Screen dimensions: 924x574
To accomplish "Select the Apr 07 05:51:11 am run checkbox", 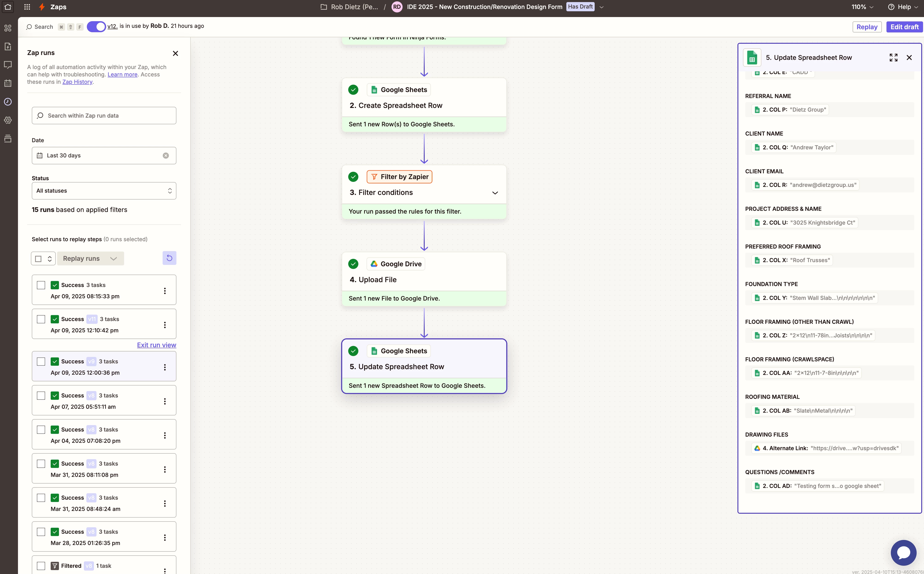I will (x=41, y=396).
